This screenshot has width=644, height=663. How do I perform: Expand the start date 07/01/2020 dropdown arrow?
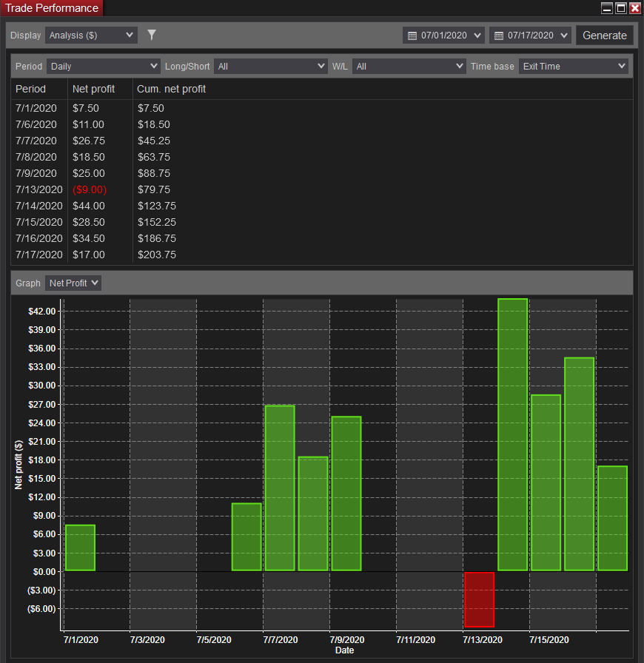pos(477,36)
